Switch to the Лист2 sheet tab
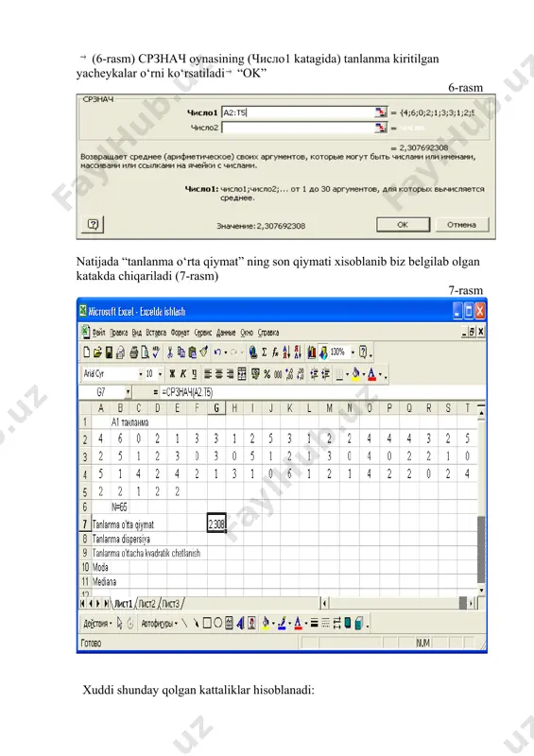The height and width of the screenshot is (756, 534). point(147,604)
